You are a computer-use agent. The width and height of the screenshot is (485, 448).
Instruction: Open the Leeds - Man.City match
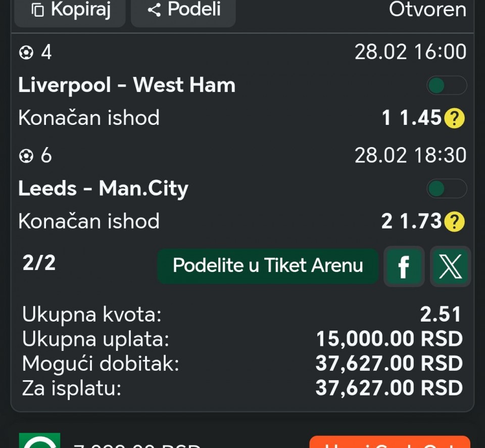coord(103,189)
